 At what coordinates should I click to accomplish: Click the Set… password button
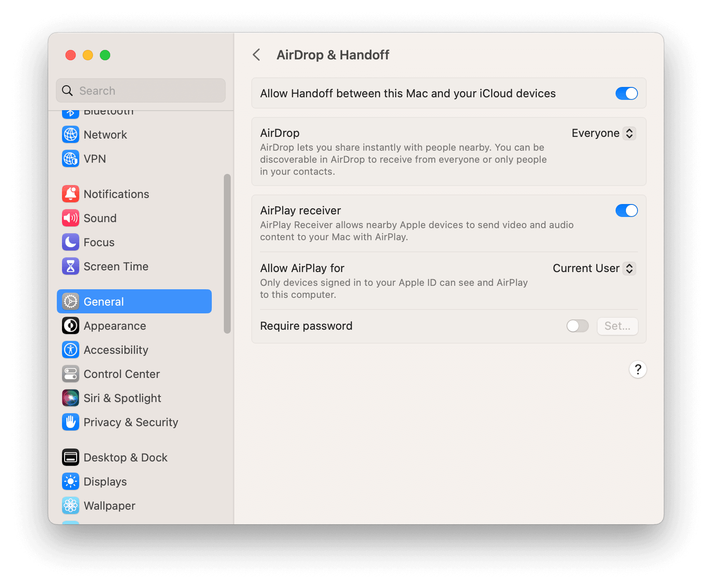pos(617,326)
